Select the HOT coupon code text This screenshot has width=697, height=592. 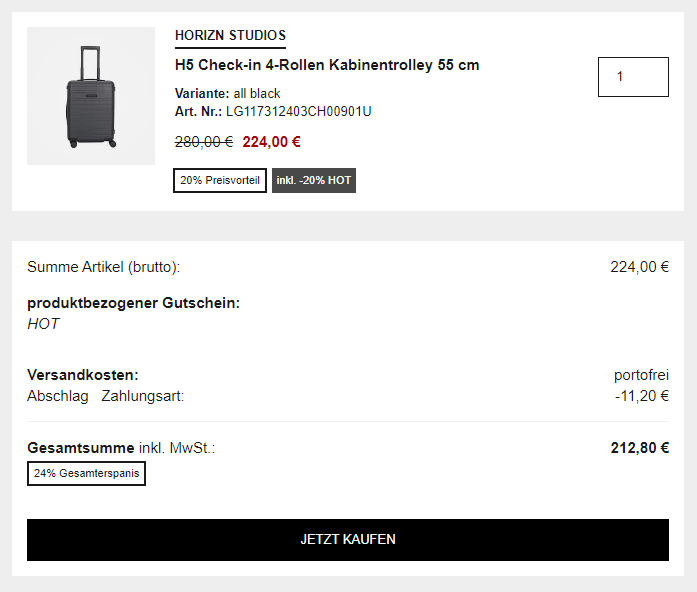43,324
